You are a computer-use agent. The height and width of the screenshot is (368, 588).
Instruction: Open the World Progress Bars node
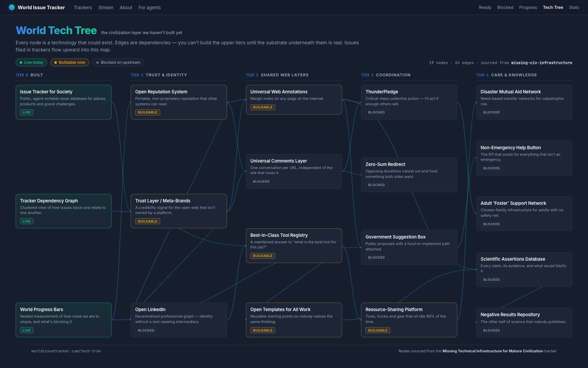click(x=64, y=320)
